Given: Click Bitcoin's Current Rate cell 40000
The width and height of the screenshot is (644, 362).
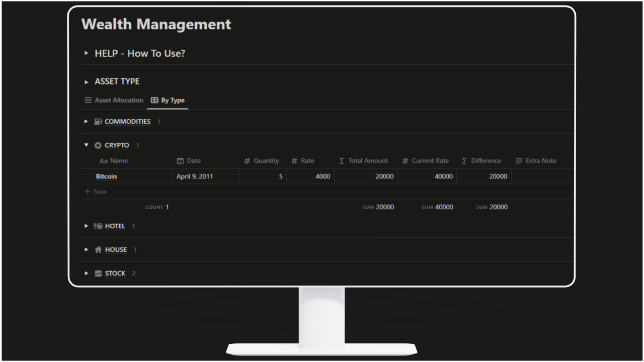Looking at the screenshot, I should pos(427,176).
